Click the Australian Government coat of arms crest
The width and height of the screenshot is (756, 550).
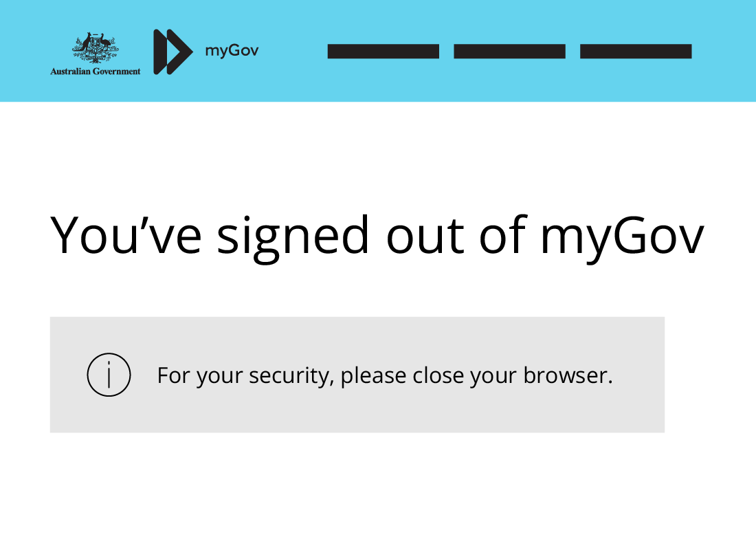point(95,48)
